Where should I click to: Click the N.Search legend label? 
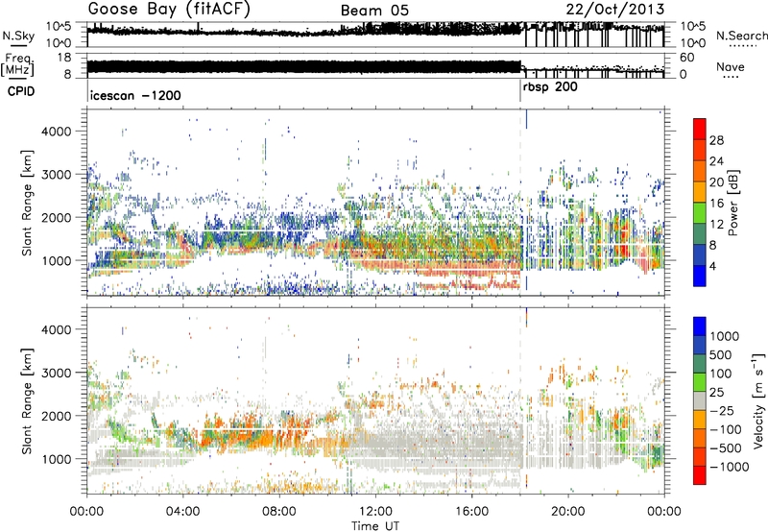pos(741,36)
